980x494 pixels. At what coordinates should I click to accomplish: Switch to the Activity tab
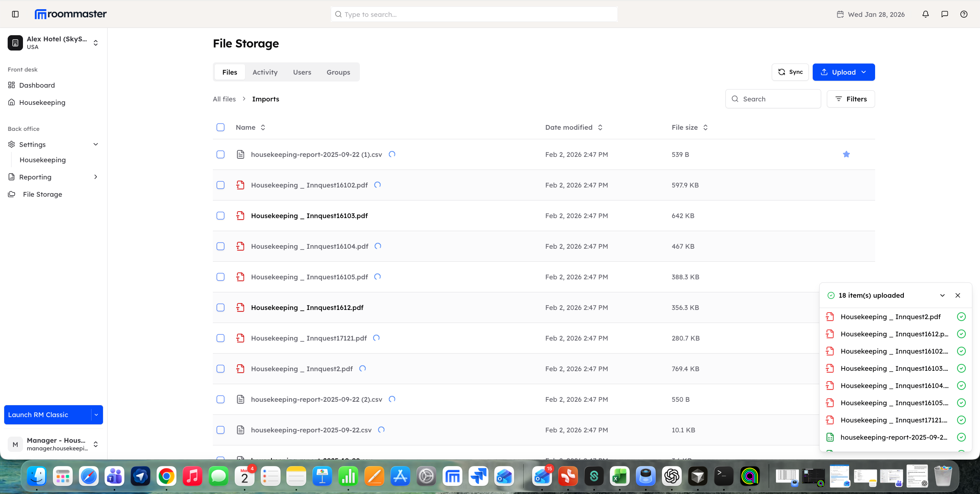click(265, 72)
